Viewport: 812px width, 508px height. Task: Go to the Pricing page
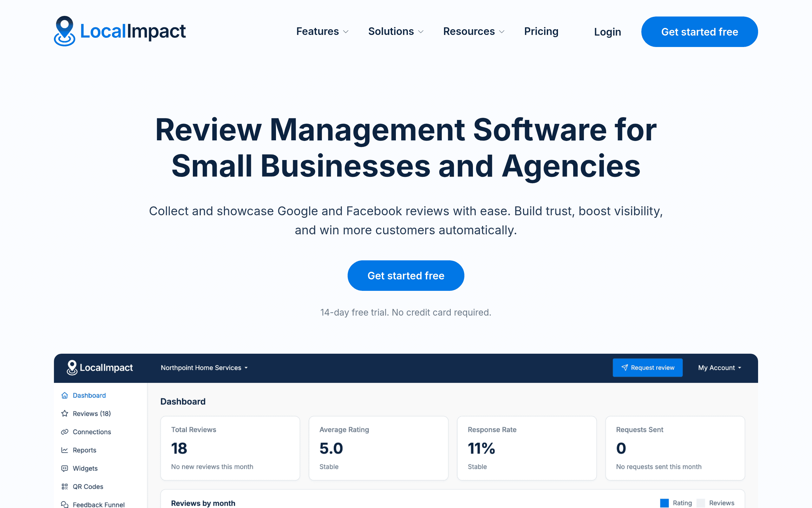(x=541, y=31)
